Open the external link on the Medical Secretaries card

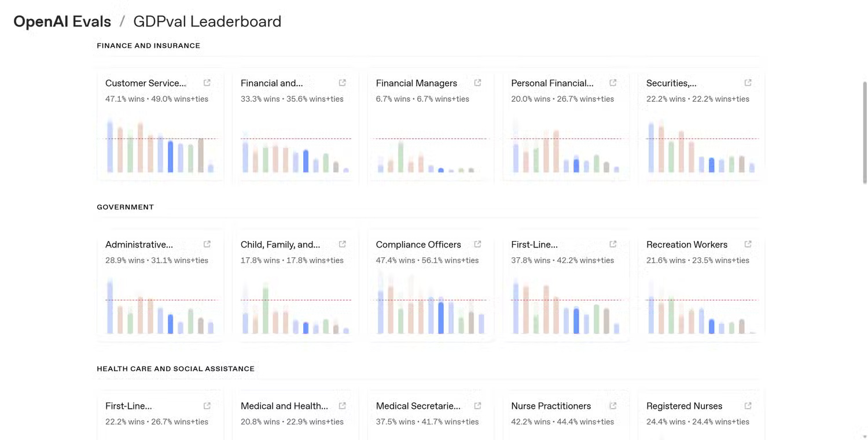click(x=477, y=405)
